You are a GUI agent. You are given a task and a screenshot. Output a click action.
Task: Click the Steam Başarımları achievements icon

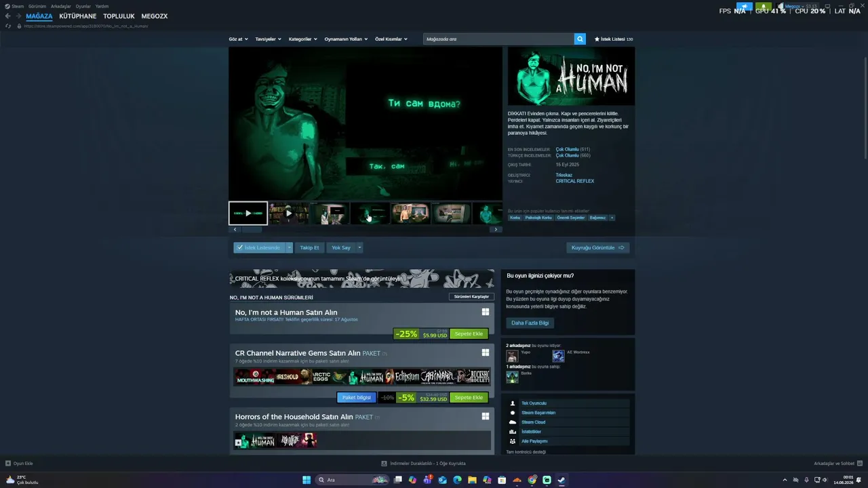tap(513, 413)
